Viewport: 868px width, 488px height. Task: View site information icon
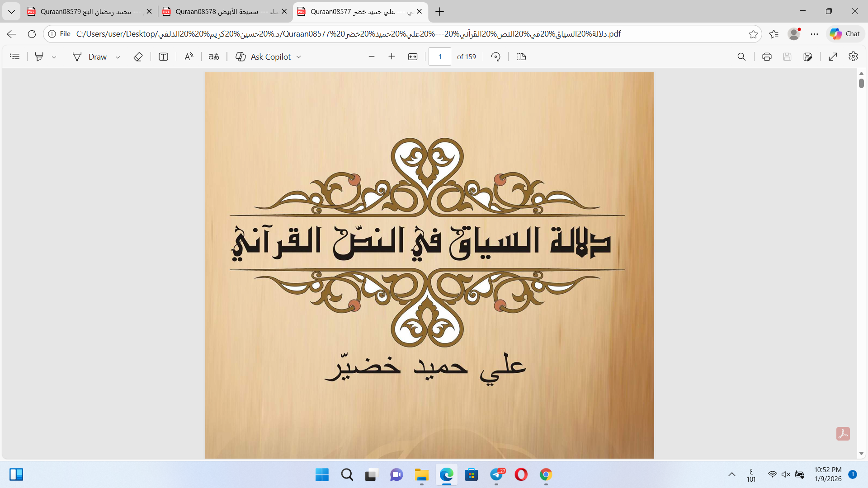(52, 34)
